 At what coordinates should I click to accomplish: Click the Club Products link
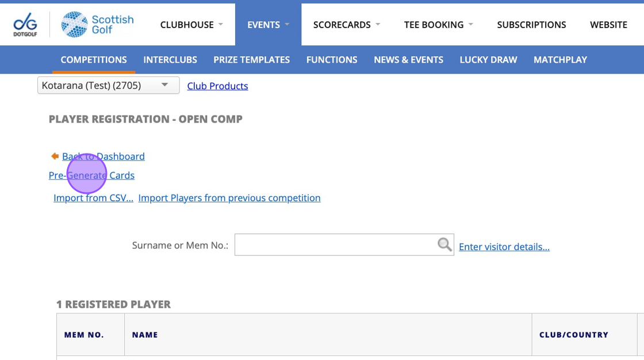click(x=217, y=86)
